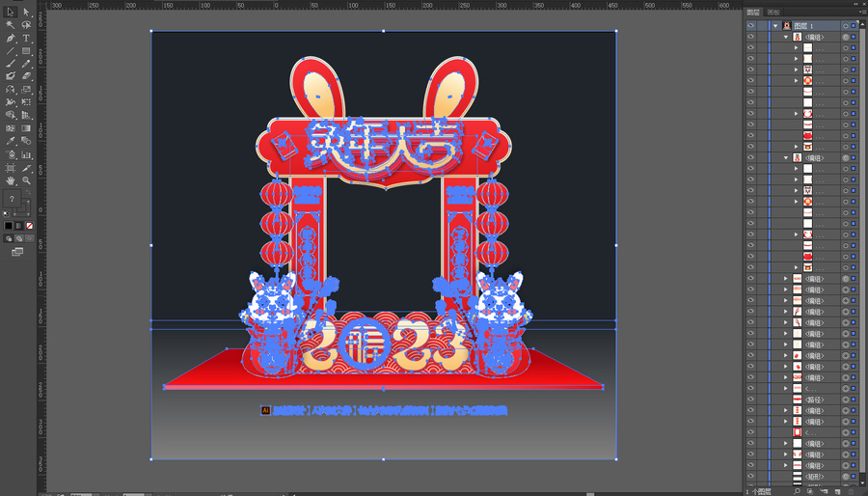Select the Zoom tool
The image size is (868, 496).
pos(26,180)
